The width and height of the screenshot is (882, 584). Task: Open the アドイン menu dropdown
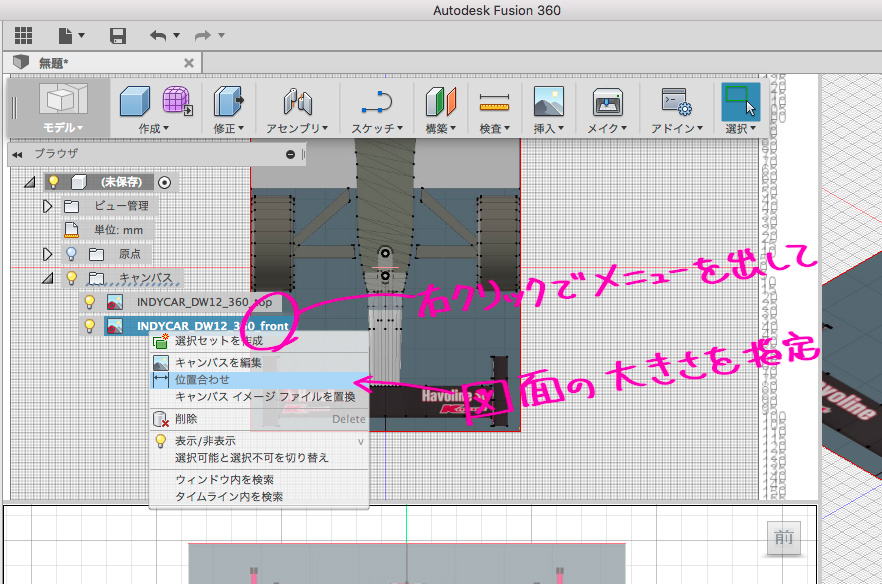coord(677,129)
